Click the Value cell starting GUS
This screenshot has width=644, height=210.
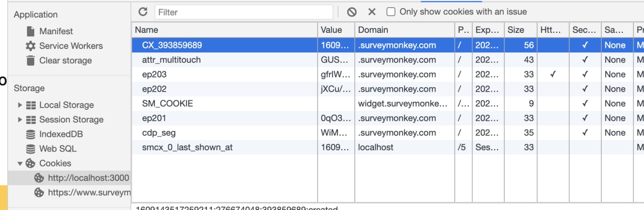[335, 59]
